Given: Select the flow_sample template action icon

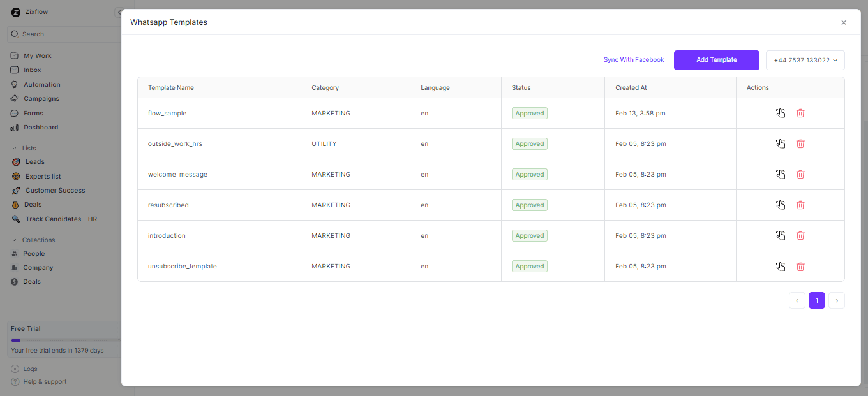Looking at the screenshot, I should point(781,113).
